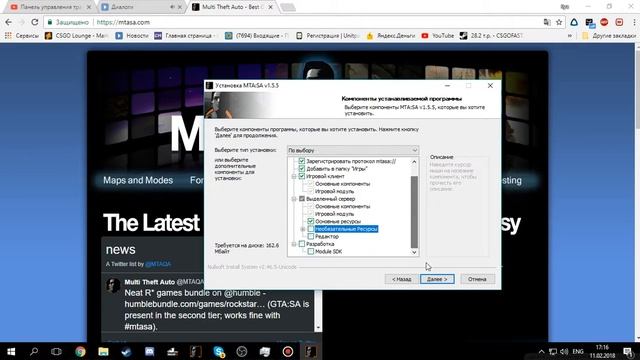Switch to Google Chrome on the taskbar
The height and width of the screenshot is (360, 640).
80,351
